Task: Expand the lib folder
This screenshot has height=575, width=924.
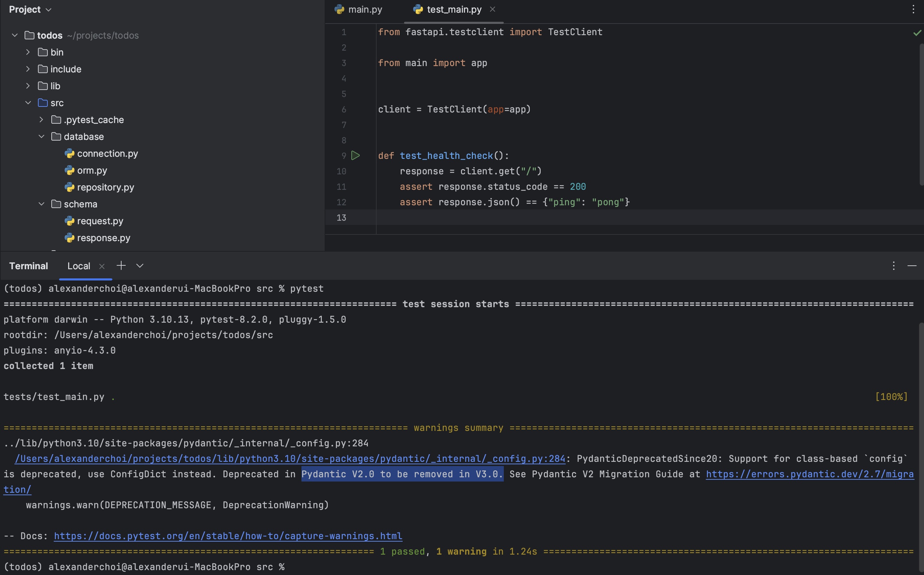Action: pos(28,86)
